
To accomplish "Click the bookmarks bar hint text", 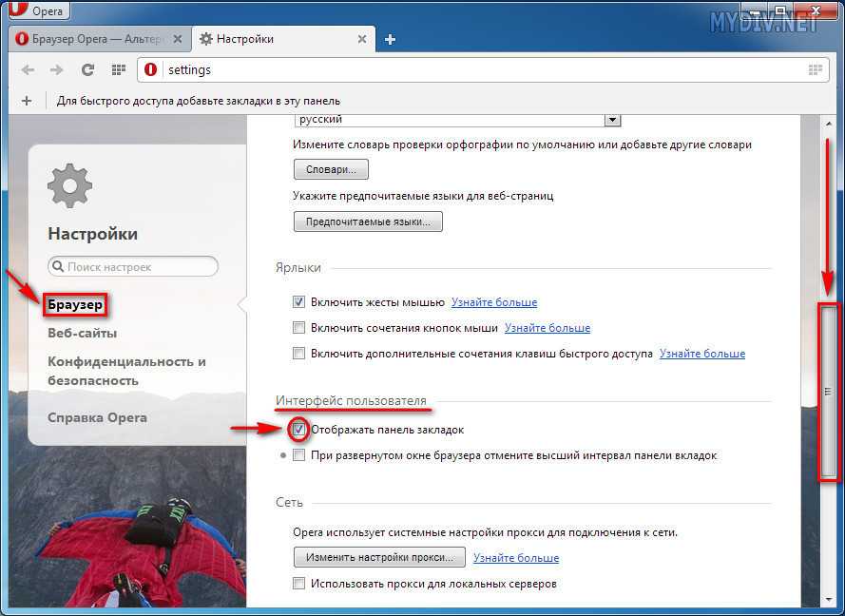I will coord(199,101).
